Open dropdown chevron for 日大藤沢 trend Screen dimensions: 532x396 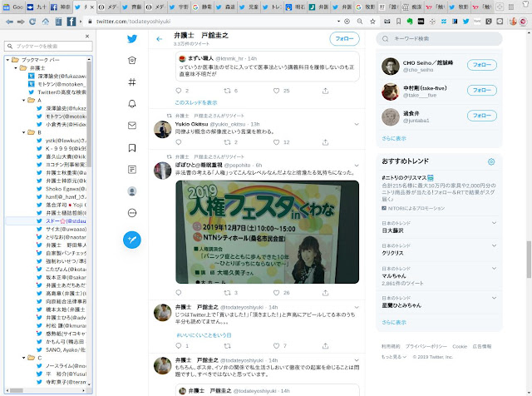pyautogui.click(x=494, y=223)
